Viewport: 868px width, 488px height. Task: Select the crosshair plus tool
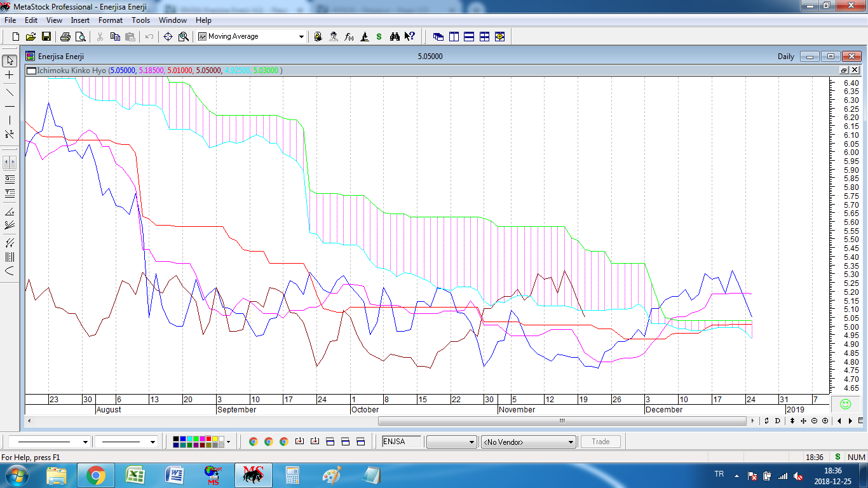point(10,76)
